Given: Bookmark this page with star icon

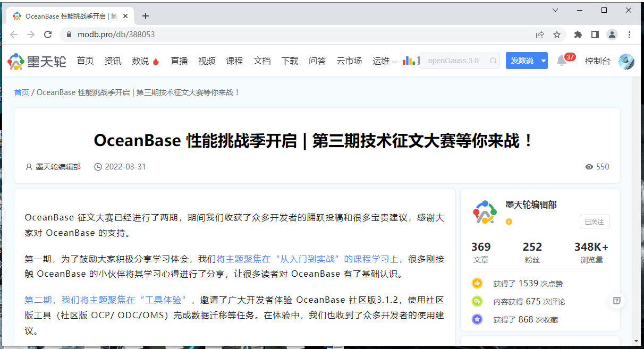Looking at the screenshot, I should point(557,35).
